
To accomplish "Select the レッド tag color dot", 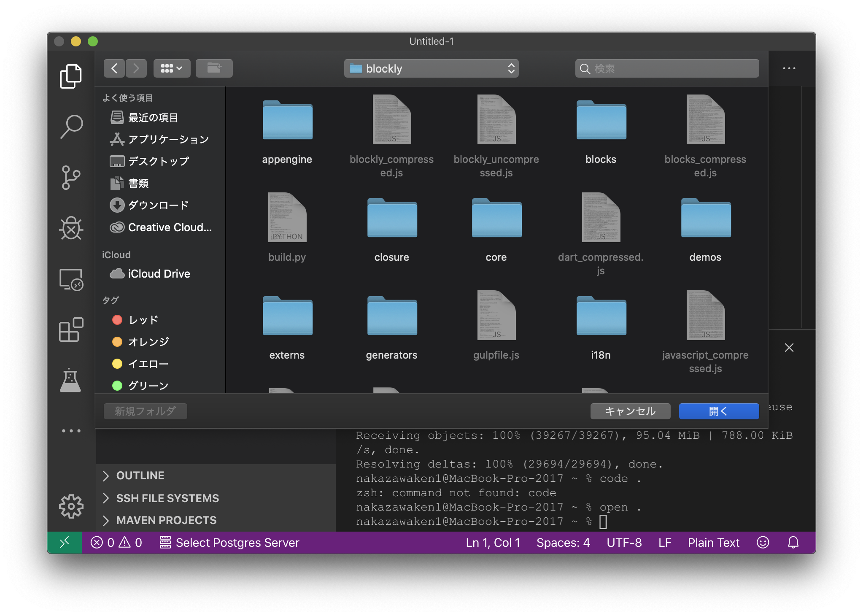I will click(117, 319).
